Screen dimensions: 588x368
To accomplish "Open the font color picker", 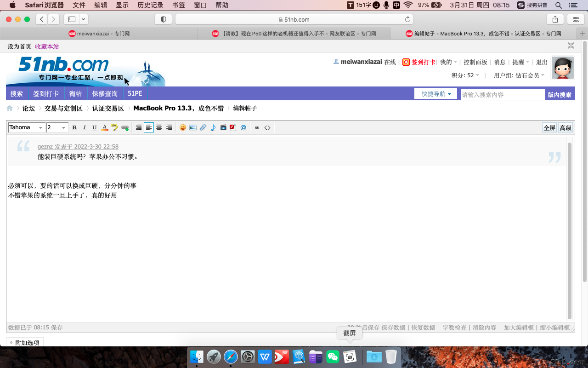I will click(x=105, y=127).
